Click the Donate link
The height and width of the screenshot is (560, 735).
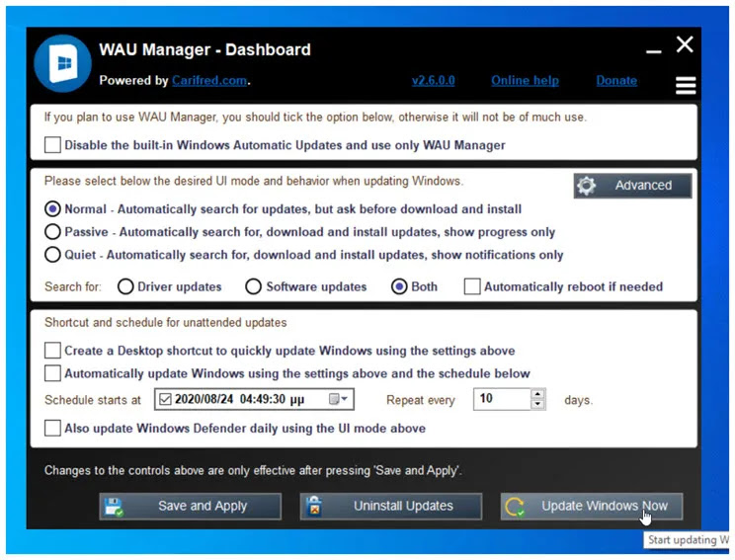pyautogui.click(x=616, y=81)
